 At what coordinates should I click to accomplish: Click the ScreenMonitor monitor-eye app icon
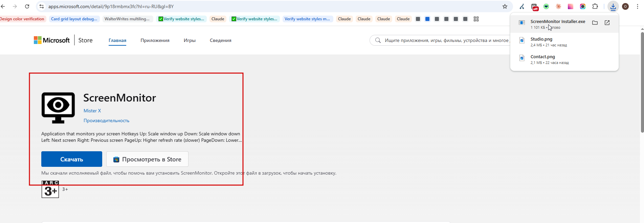point(58,108)
